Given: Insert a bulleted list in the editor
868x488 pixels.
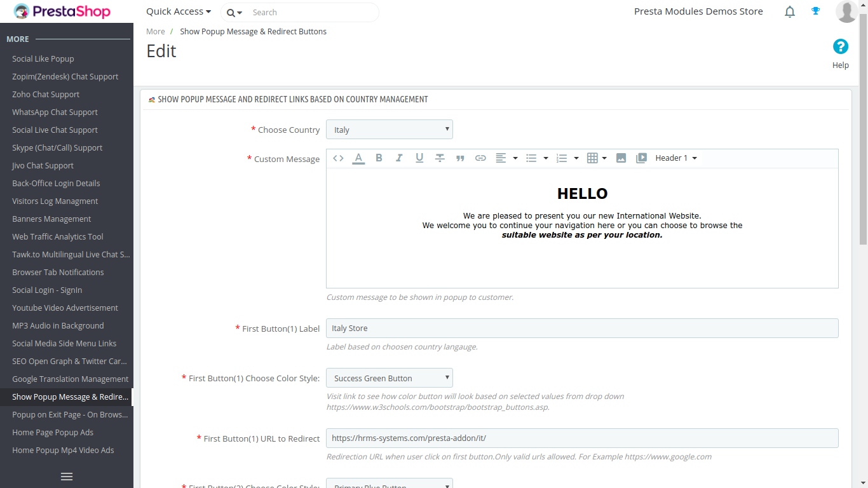Looking at the screenshot, I should pyautogui.click(x=531, y=158).
